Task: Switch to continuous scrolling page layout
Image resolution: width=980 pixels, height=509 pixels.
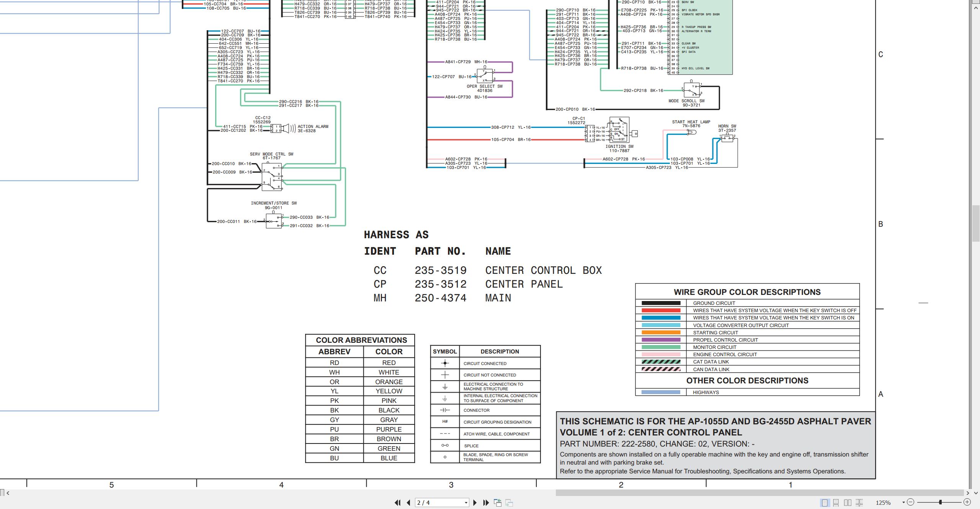Action: 836,502
